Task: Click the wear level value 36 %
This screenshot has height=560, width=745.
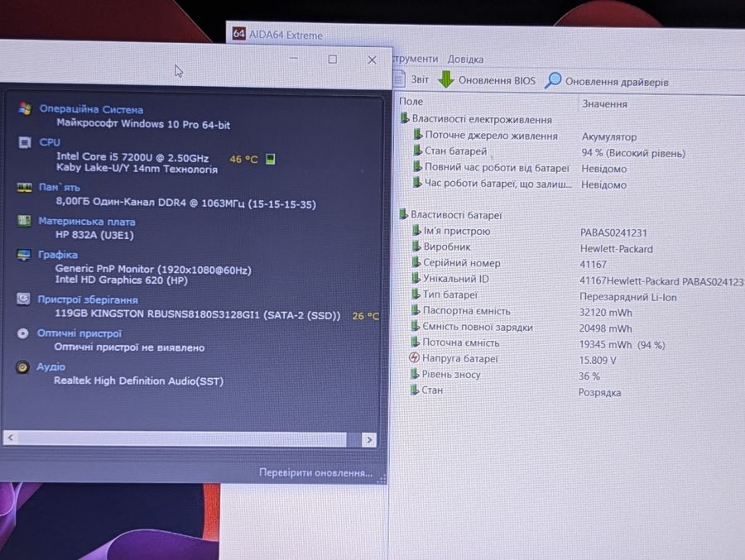Action: click(x=589, y=376)
